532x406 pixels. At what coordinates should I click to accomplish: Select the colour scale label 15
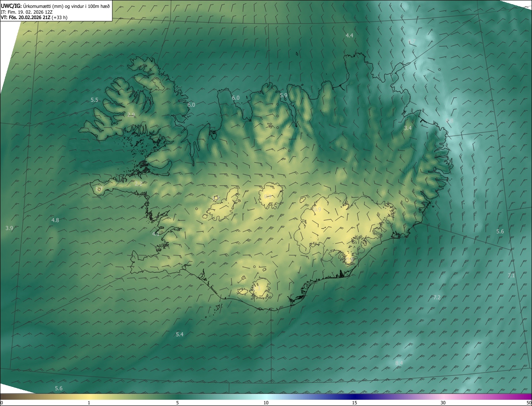pyautogui.click(x=355, y=403)
